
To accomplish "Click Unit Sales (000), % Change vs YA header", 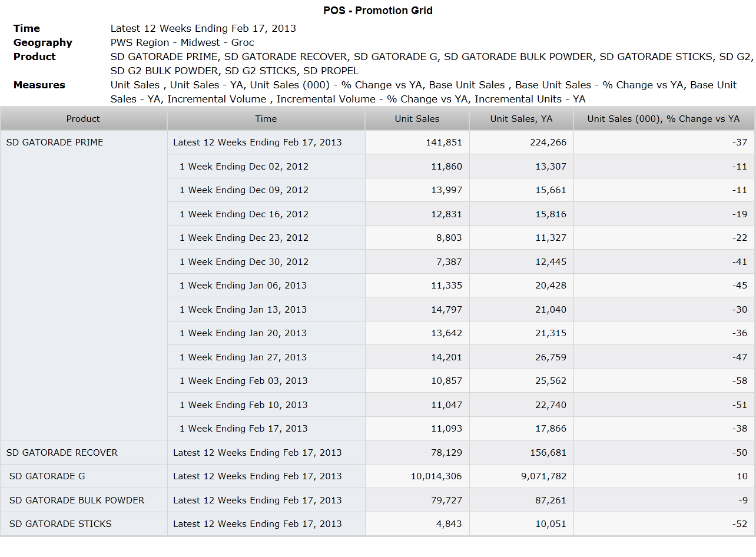I will (x=664, y=118).
